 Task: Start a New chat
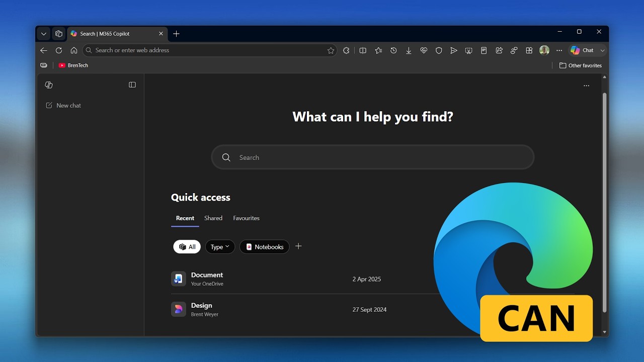(63, 106)
